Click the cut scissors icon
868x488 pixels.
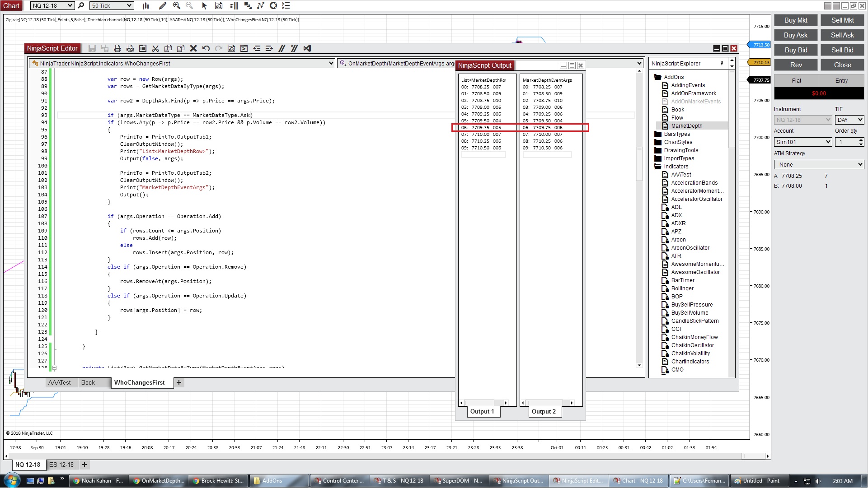point(155,48)
